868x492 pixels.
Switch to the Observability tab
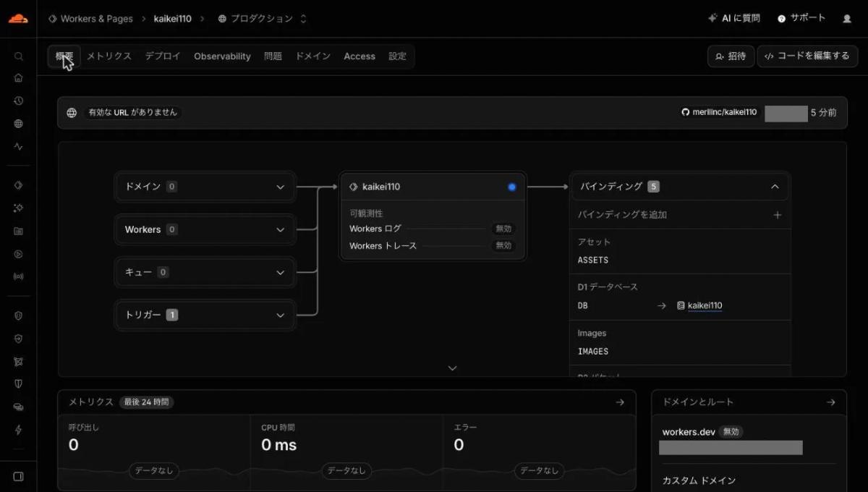pyautogui.click(x=222, y=56)
